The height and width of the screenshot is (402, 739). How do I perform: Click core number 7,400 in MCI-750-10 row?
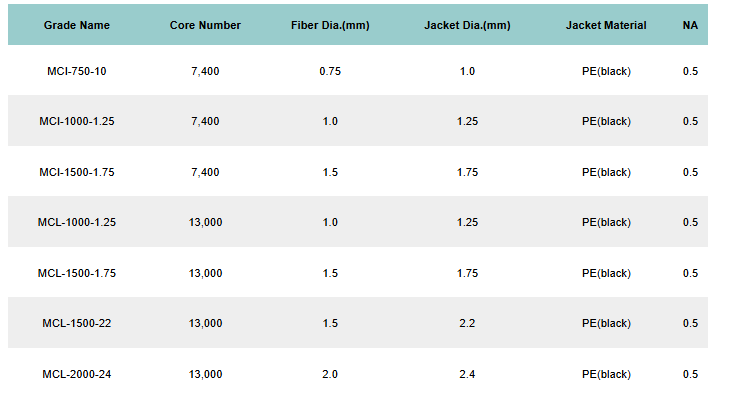[205, 71]
